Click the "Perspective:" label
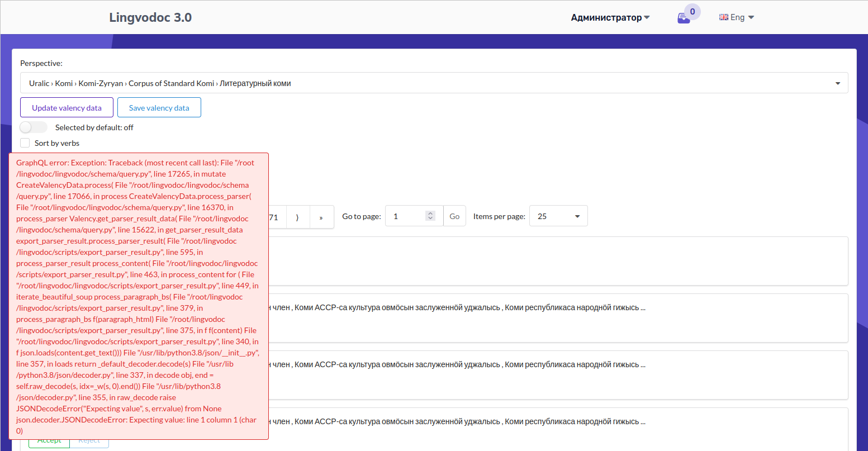The height and width of the screenshot is (451, 868). (41, 64)
